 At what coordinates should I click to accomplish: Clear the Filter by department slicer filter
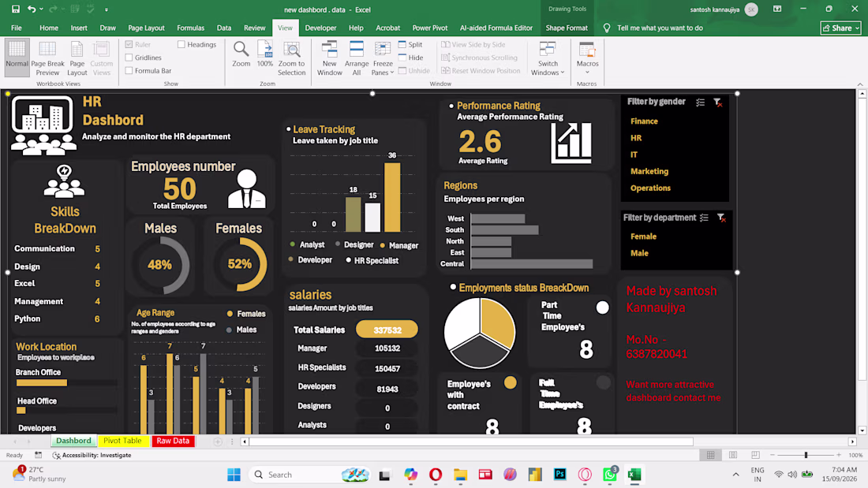(720, 218)
